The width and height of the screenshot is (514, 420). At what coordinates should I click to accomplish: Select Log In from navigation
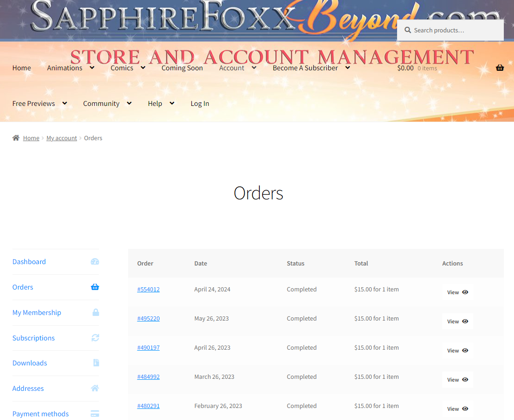pyautogui.click(x=200, y=104)
